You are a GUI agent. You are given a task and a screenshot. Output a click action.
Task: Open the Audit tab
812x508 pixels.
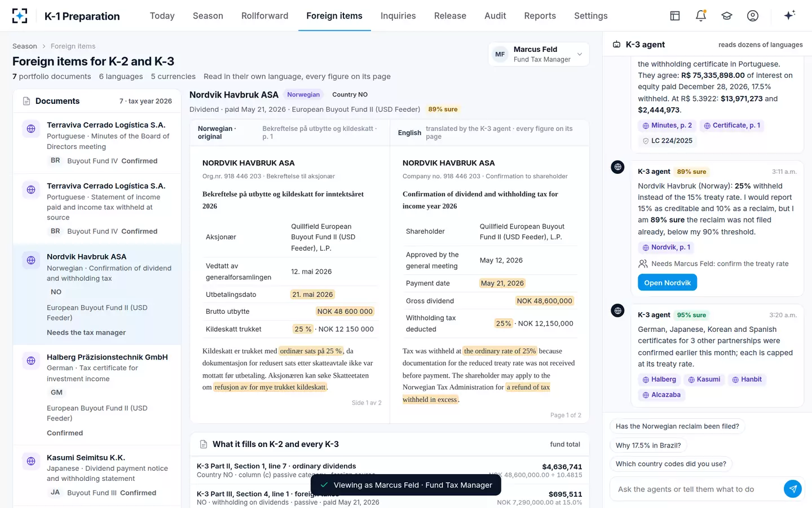click(495, 16)
